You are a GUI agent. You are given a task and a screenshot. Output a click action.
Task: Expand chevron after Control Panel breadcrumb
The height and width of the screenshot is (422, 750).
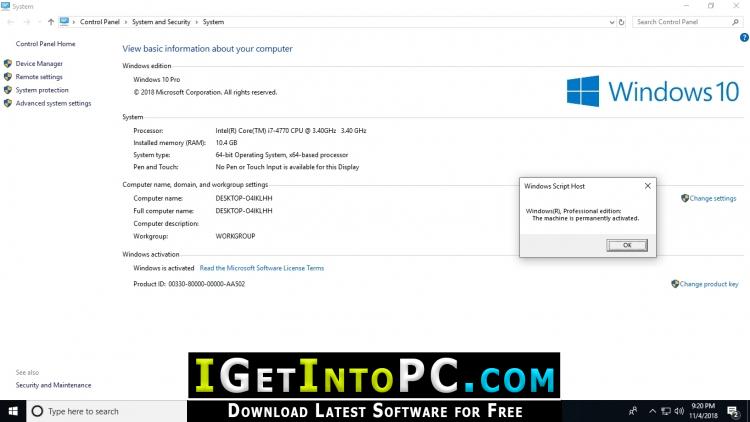click(126, 22)
